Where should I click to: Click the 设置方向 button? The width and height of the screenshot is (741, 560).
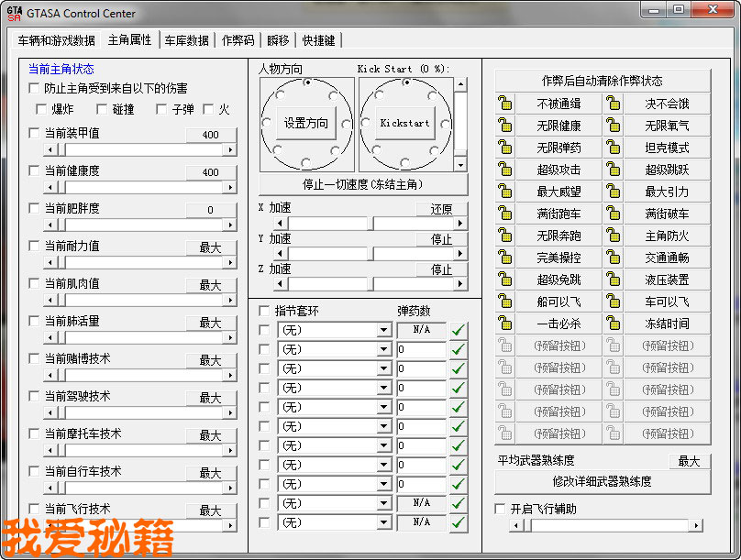coord(305,124)
